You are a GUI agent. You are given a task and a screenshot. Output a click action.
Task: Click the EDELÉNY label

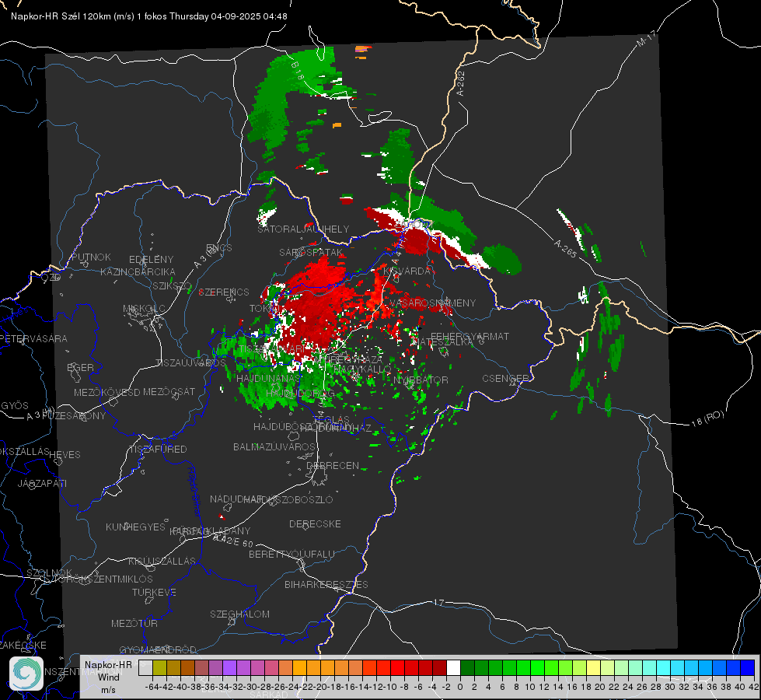152,260
